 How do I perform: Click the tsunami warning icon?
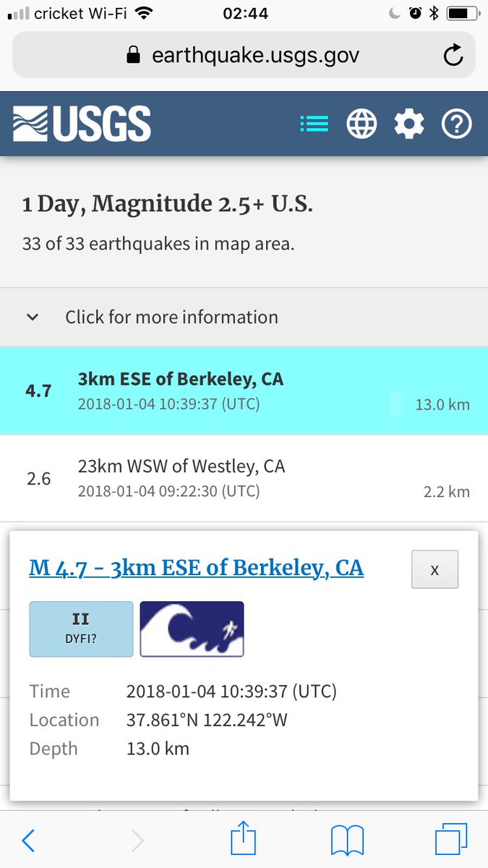192,629
